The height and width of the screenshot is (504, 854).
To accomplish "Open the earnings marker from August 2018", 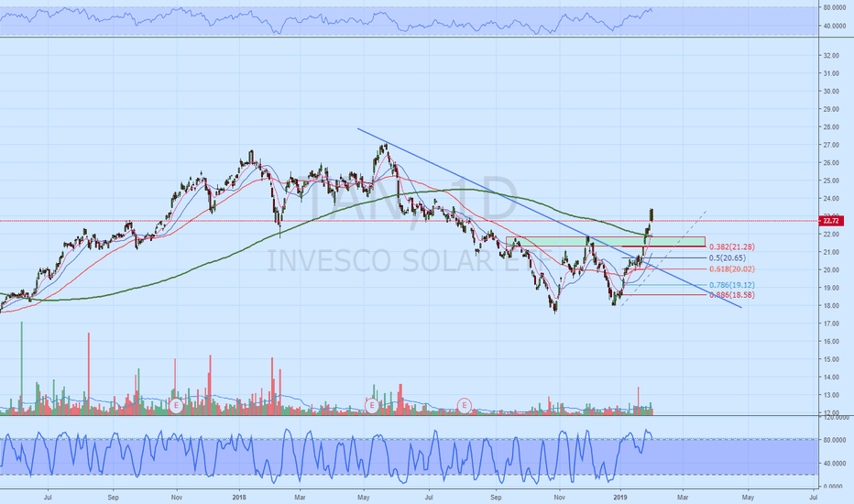I will tap(464, 405).
